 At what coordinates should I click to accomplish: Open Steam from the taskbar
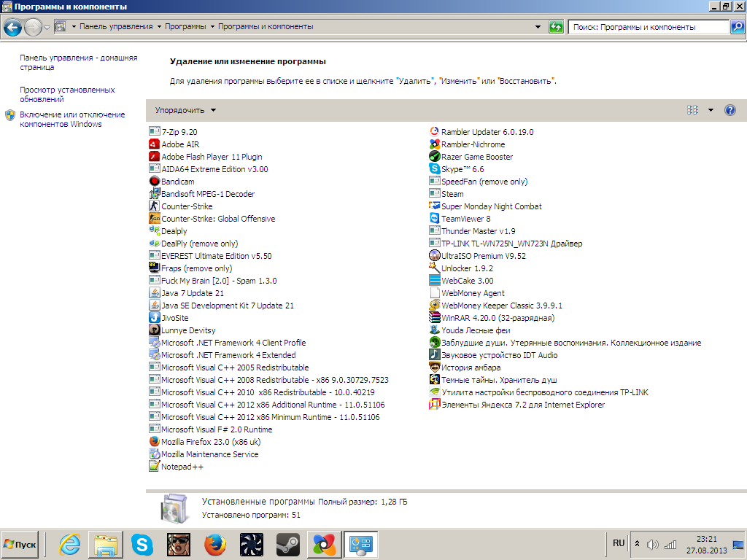click(287, 544)
